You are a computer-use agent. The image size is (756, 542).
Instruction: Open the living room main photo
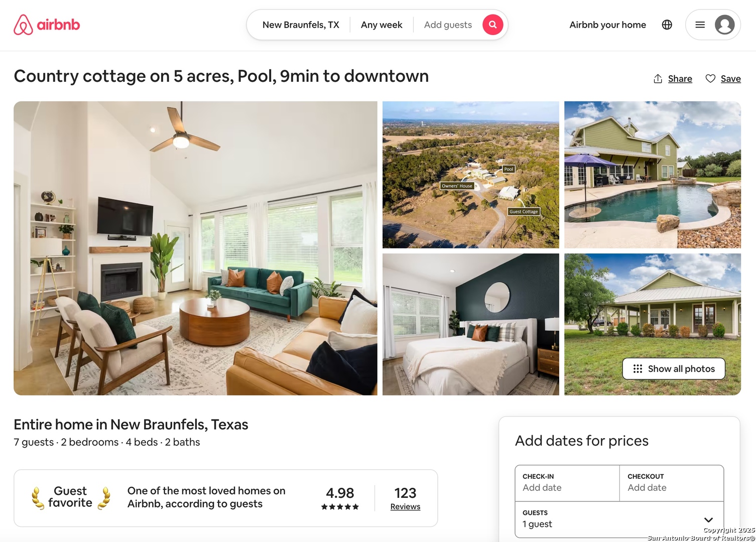195,248
